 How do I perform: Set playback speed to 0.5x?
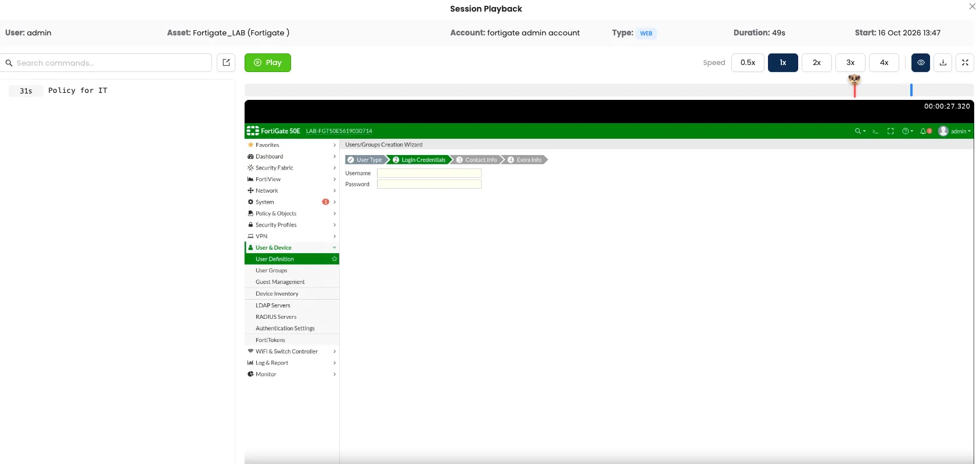748,63
